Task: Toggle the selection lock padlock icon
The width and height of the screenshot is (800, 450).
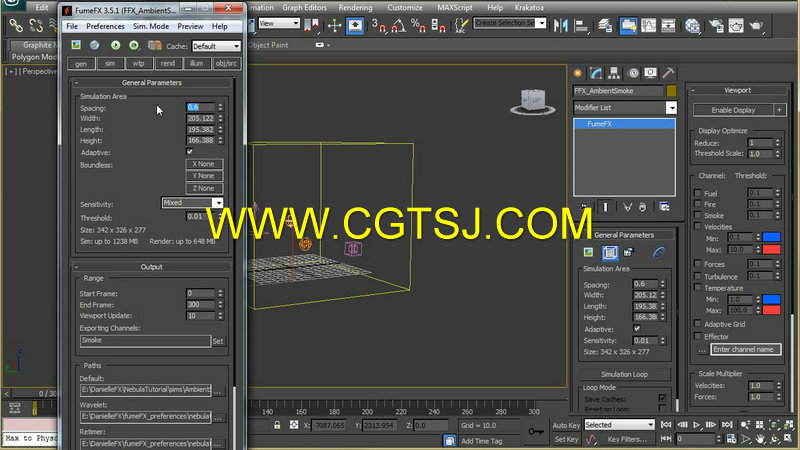Action: [277, 425]
